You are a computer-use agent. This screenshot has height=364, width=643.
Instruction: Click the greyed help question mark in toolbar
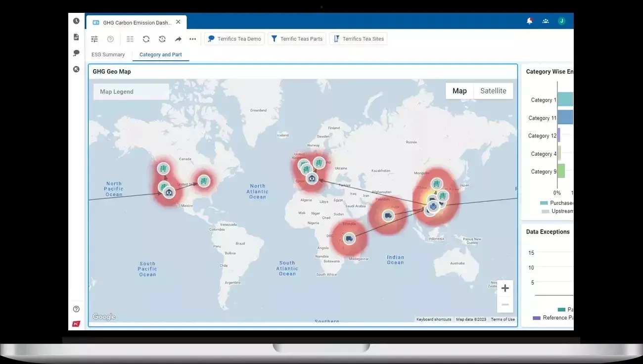click(x=110, y=39)
